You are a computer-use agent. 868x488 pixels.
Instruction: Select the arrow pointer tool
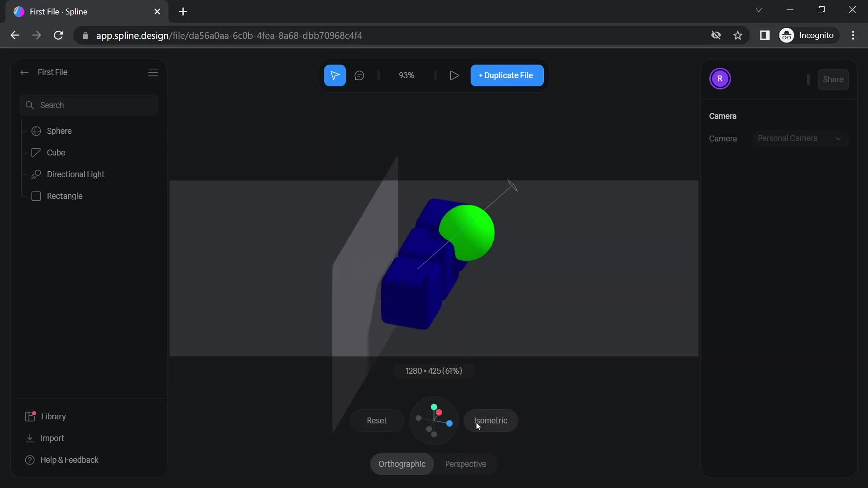tap(335, 75)
